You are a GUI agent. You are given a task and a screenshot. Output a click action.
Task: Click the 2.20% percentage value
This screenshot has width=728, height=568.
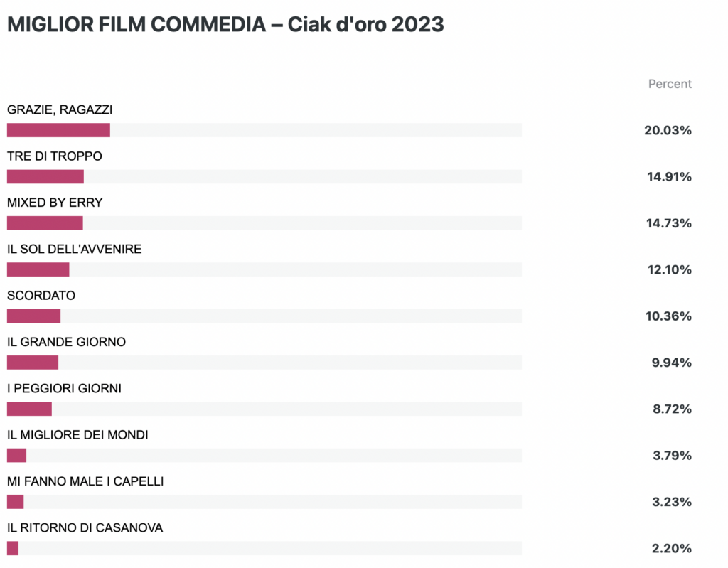(671, 549)
